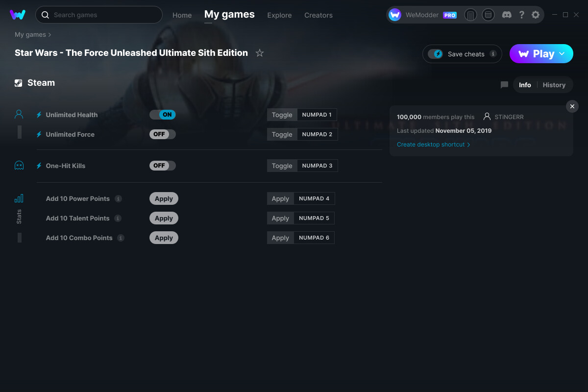Apply Add 10 Talent Points
This screenshot has height=392, width=588.
tap(164, 218)
